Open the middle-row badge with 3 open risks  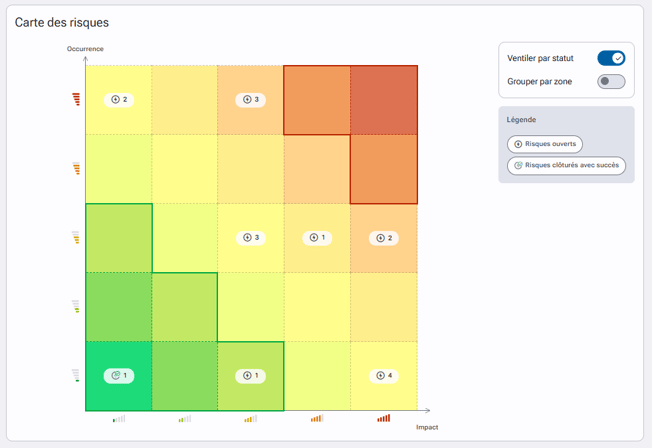(x=251, y=238)
